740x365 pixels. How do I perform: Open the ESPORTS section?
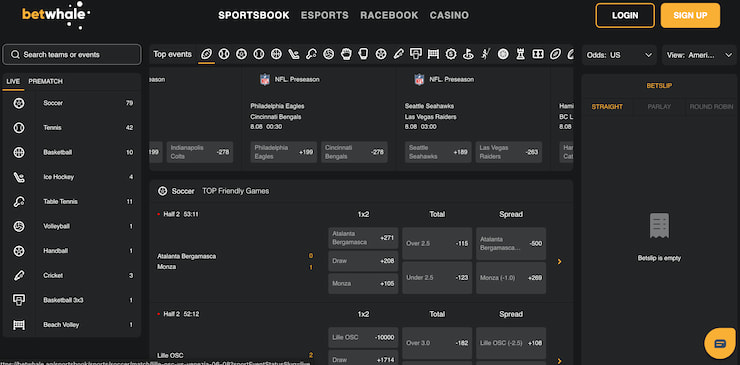point(325,16)
